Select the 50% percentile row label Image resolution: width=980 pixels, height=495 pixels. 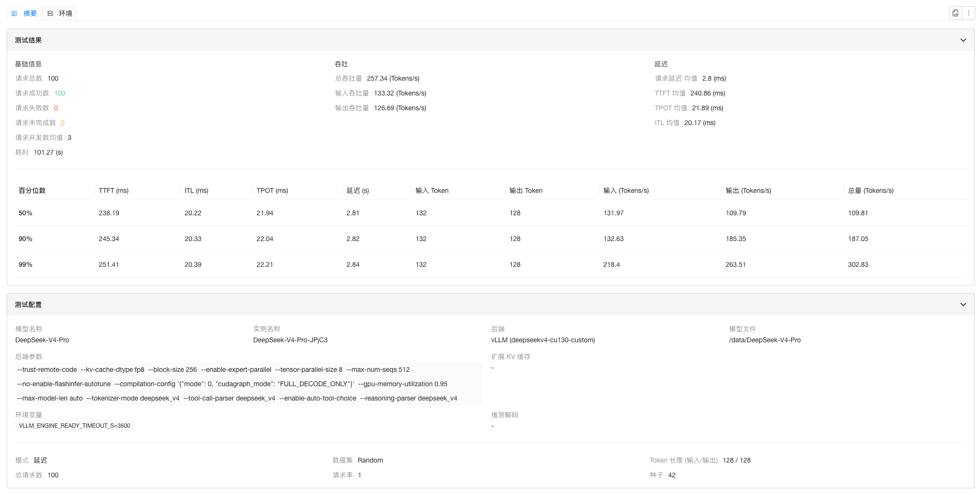(x=25, y=213)
